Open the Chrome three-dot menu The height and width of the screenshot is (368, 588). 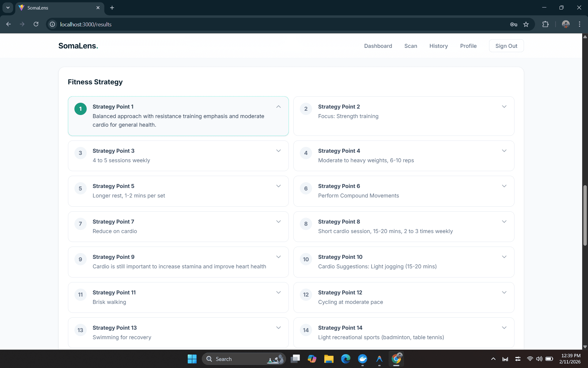pos(579,24)
